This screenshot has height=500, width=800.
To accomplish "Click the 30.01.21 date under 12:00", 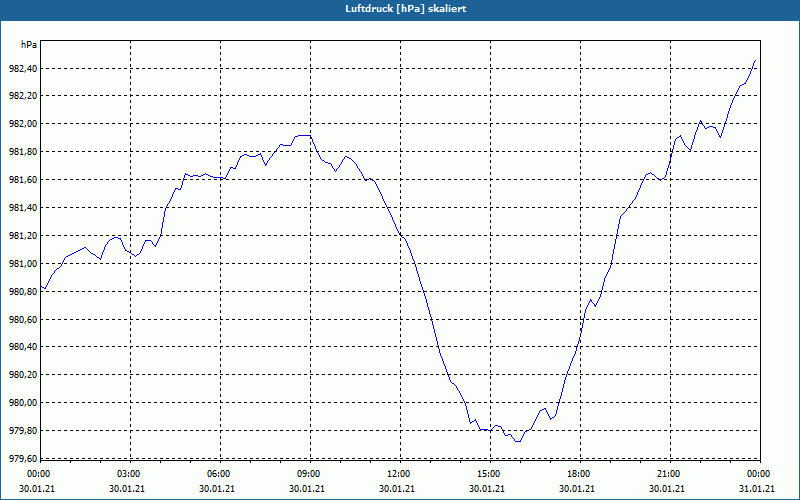I will [x=397, y=489].
